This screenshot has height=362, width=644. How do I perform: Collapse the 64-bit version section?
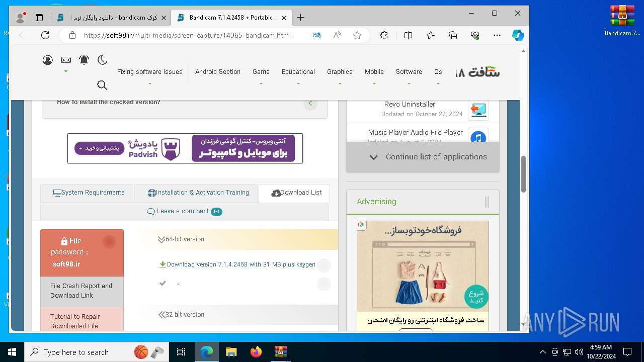181,239
